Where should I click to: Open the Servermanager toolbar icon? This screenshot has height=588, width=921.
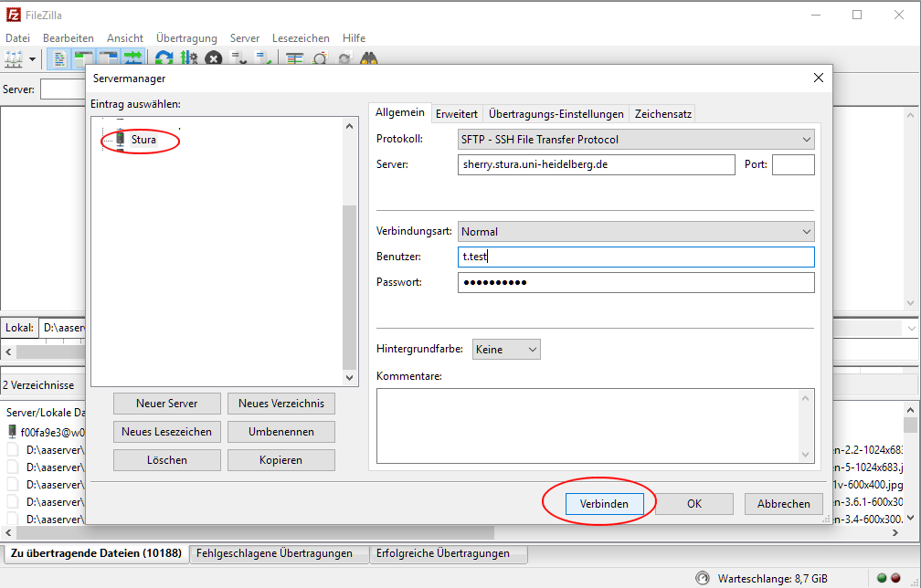(14, 59)
